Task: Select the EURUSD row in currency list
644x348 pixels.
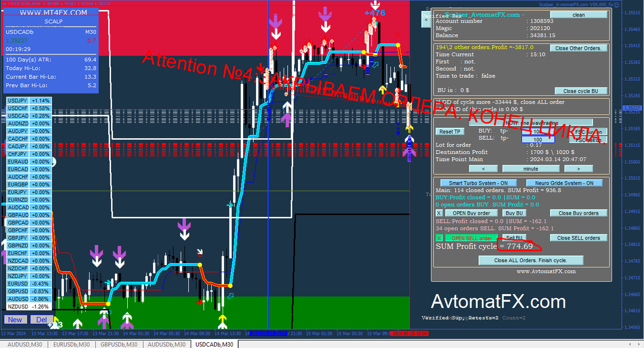Action: (x=29, y=284)
